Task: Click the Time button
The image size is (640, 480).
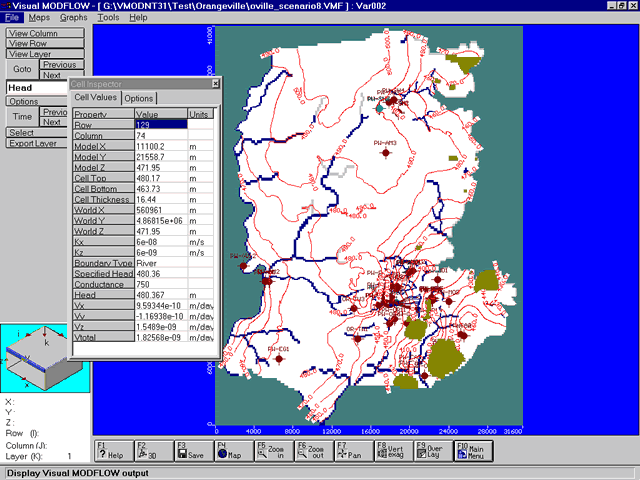Action: 22,117
